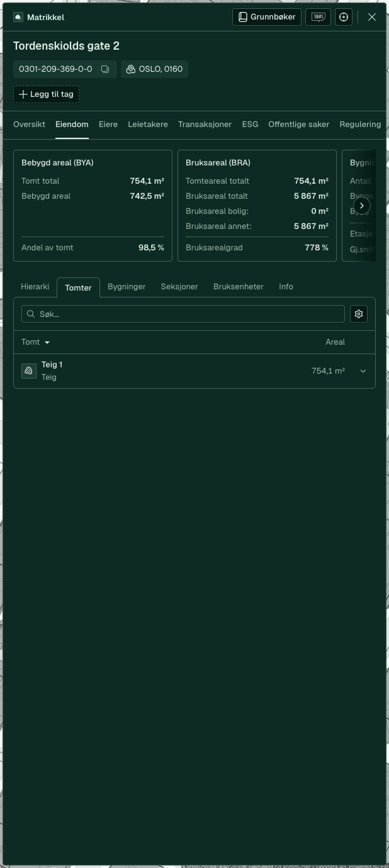Click the search magnifier icon

[31, 314]
